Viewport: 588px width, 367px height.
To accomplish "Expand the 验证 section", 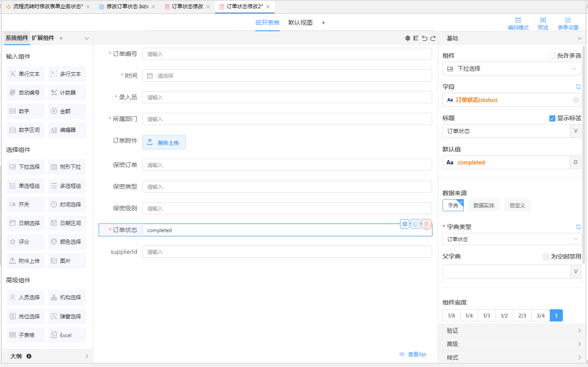I will 512,331.
